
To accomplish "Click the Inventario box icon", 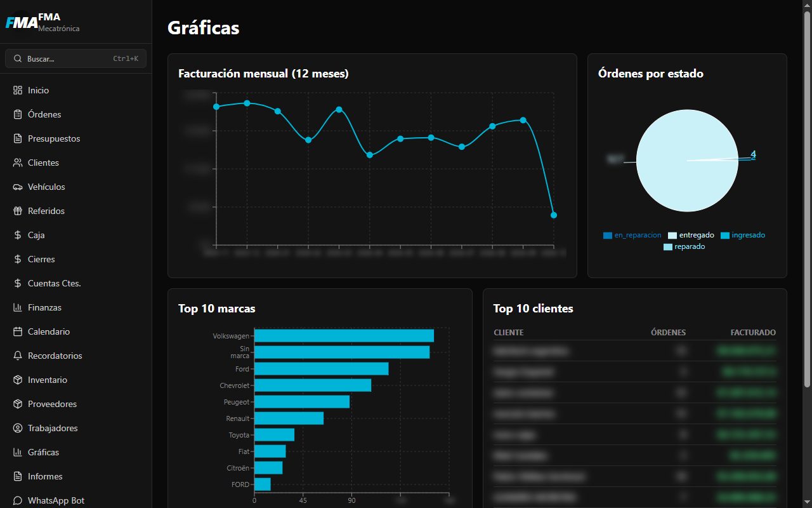I will pos(18,380).
